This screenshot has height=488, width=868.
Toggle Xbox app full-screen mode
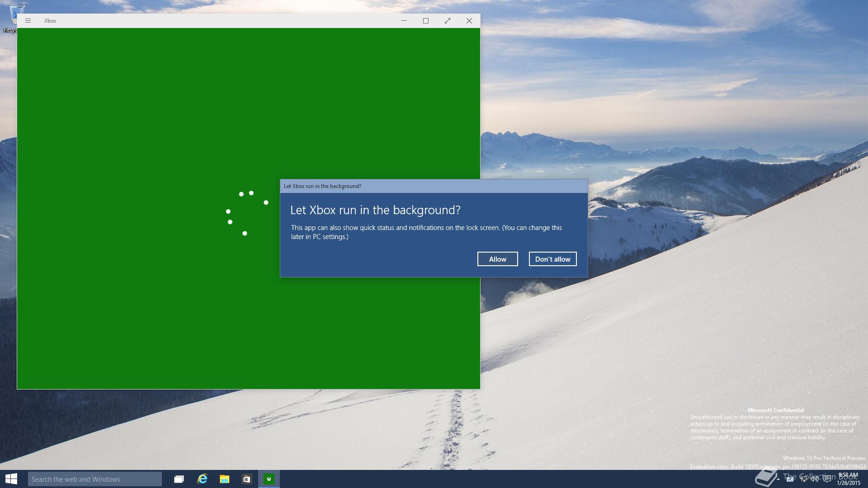coord(448,21)
